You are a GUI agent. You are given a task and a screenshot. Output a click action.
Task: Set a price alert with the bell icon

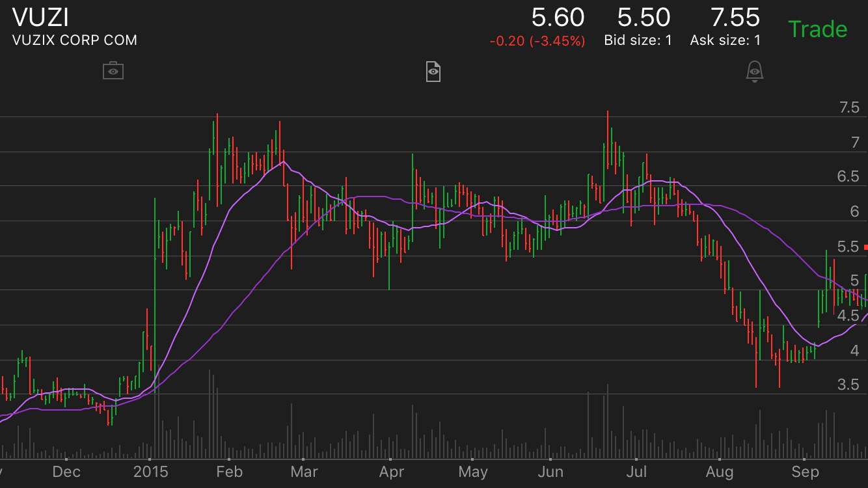click(x=754, y=71)
